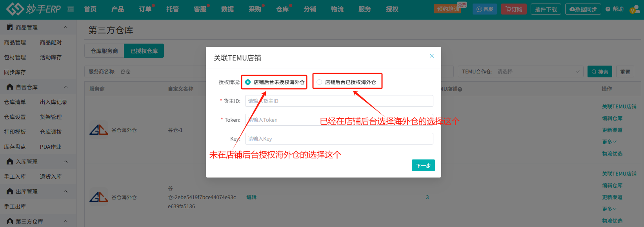644x227 pixels.
Task: Click the house icon beside 入库管理 heading
Action: (10, 161)
